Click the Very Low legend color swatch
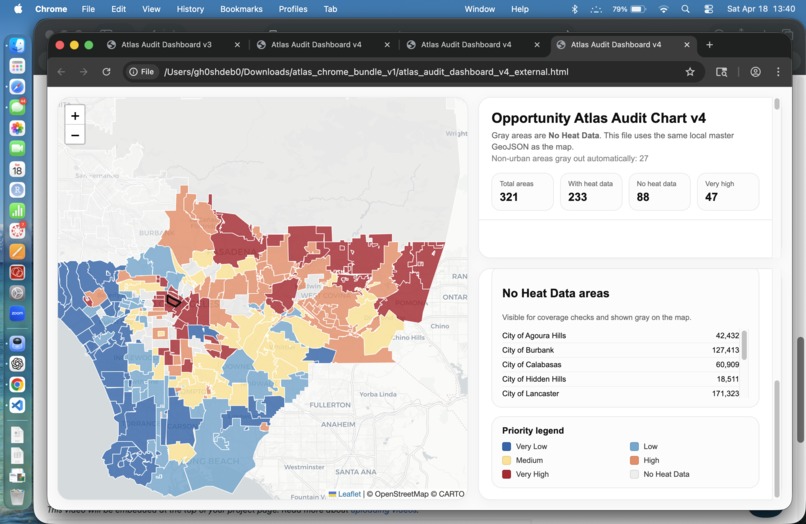 point(506,446)
